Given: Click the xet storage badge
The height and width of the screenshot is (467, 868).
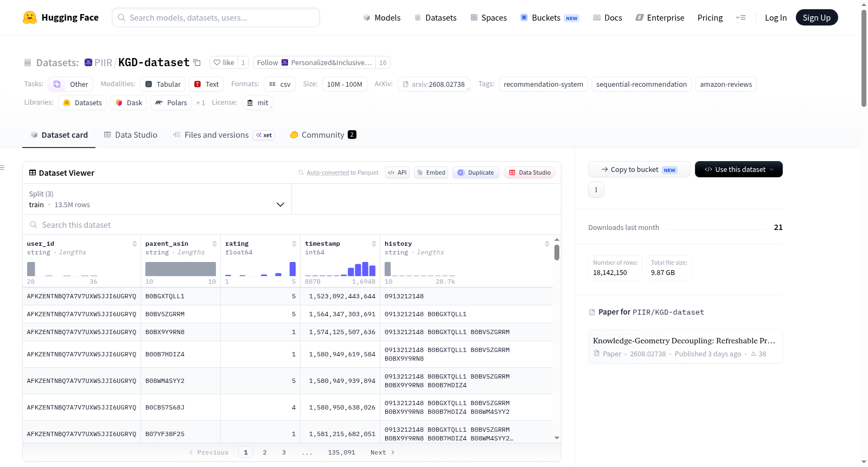Looking at the screenshot, I should [x=264, y=135].
